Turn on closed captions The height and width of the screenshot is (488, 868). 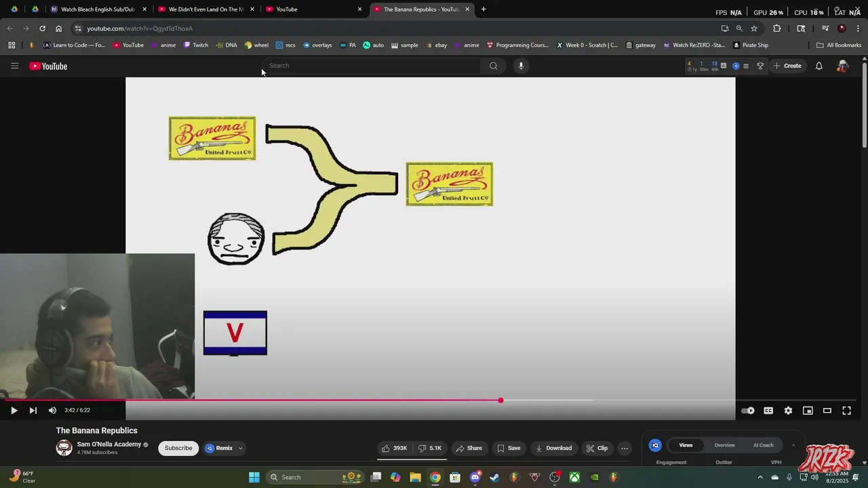[x=768, y=411]
